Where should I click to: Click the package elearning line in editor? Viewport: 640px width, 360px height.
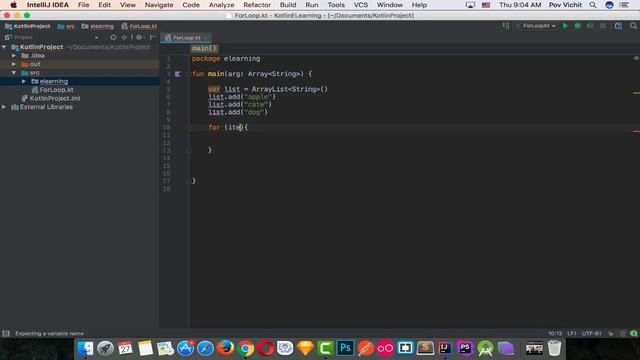pyautogui.click(x=226, y=59)
